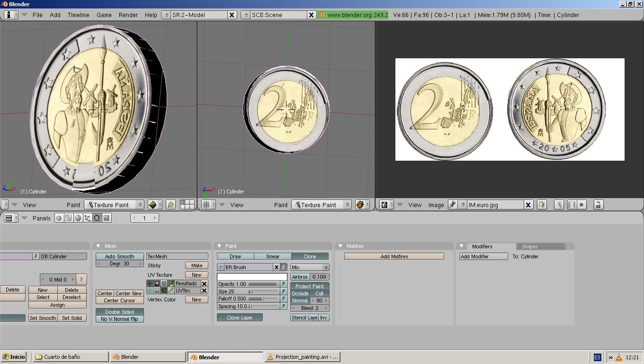The width and height of the screenshot is (644, 364).
Task: Open Texture Paint mode dropdown in middle viewport
Action: point(322,205)
